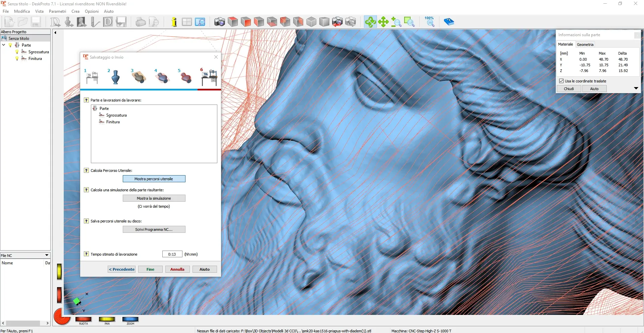
Task: Select Finitura in the wizard operations list
Action: pos(113,122)
